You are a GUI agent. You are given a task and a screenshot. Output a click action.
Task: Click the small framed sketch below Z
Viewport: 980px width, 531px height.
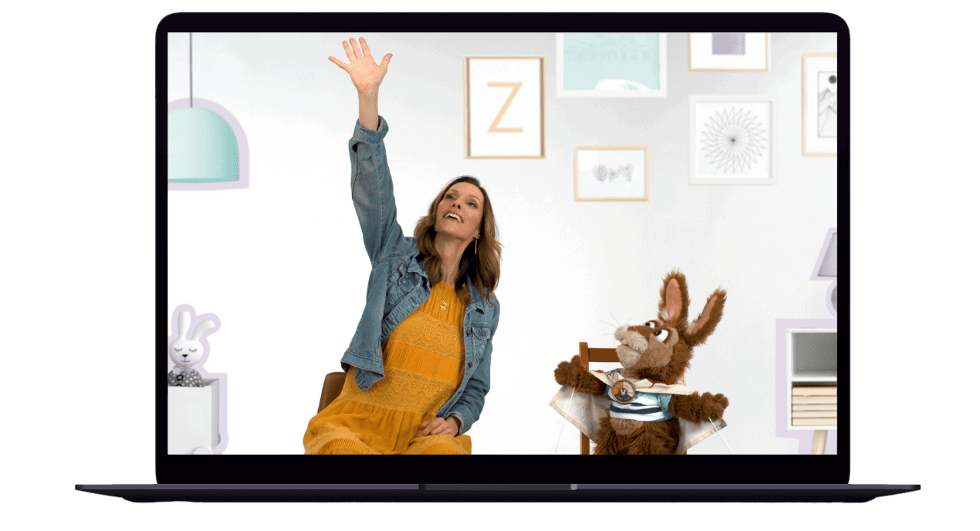610,173
